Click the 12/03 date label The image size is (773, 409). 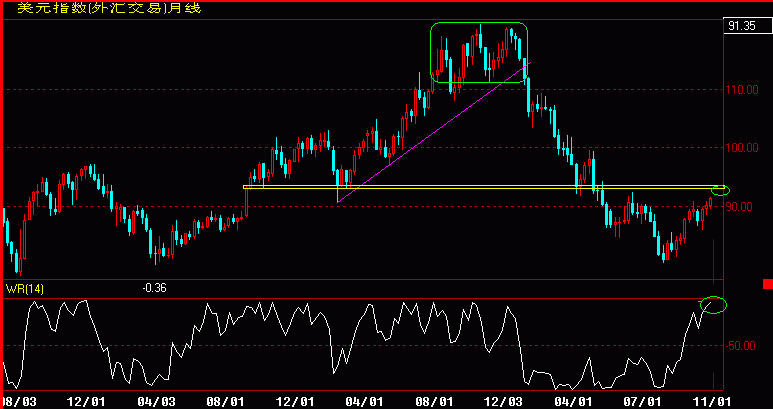[x=503, y=402]
